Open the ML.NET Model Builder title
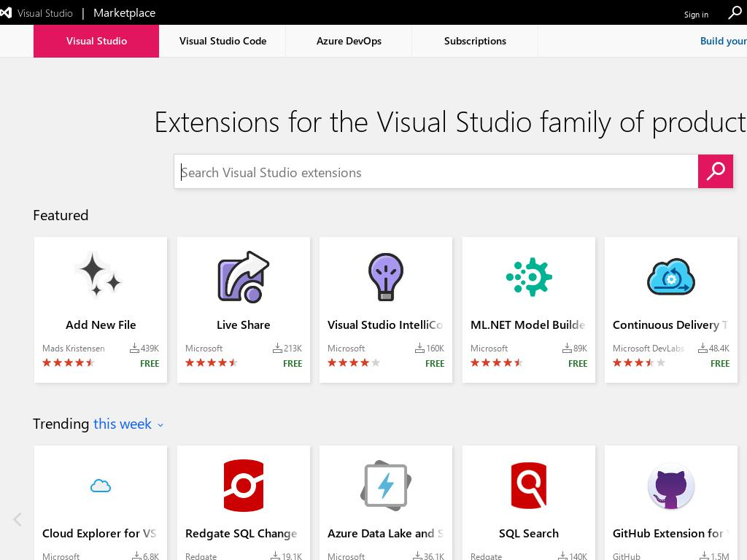This screenshot has width=747, height=560. click(528, 324)
